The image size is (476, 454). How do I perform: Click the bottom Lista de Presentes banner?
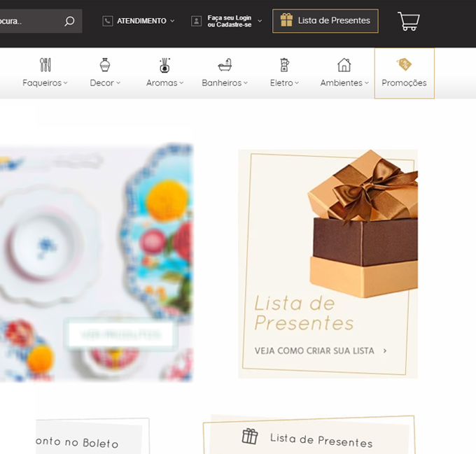[309, 435]
